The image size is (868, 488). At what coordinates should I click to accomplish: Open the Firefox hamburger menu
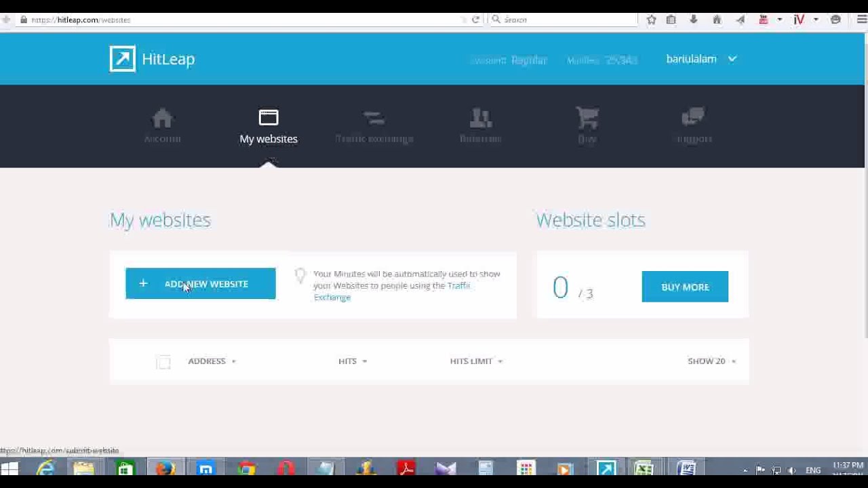862,20
